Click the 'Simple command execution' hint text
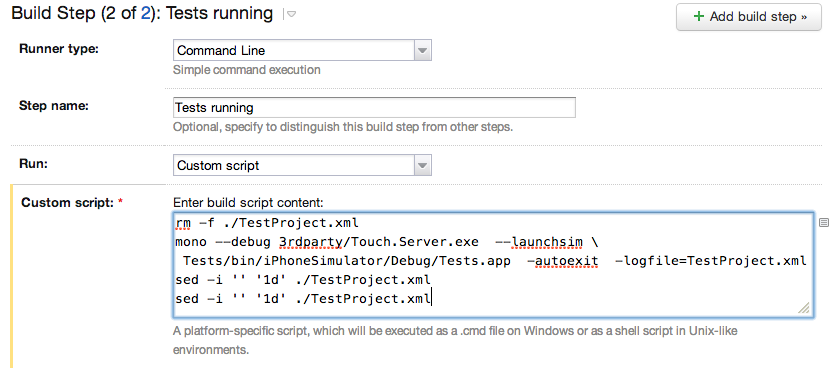838x377 pixels. click(x=247, y=70)
